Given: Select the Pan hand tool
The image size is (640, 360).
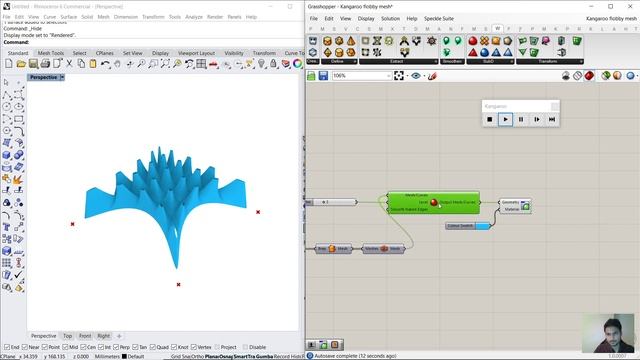Looking at the screenshot, I should [x=118, y=64].
